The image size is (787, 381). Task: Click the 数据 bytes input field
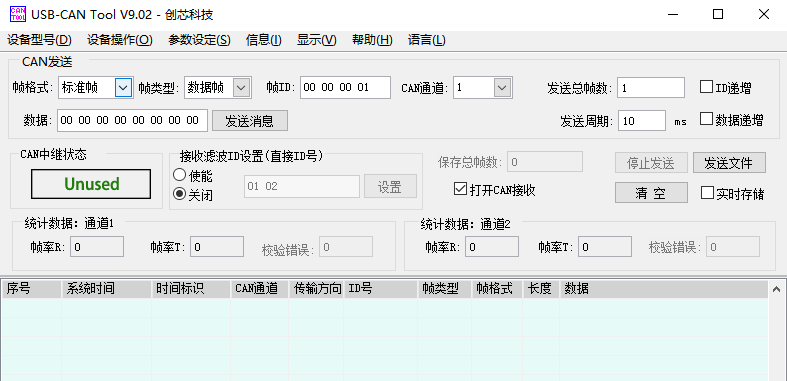[132, 120]
